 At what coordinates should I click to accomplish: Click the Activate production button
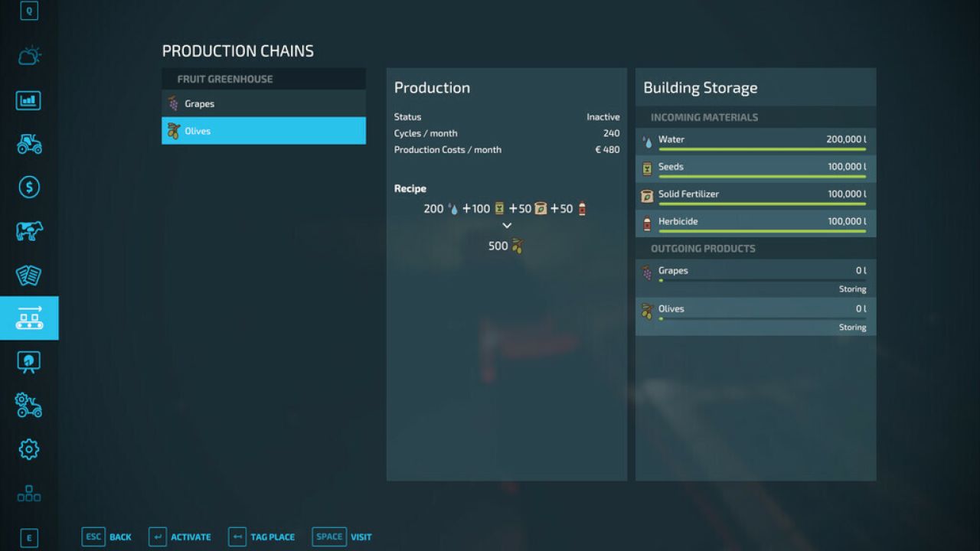(x=179, y=537)
